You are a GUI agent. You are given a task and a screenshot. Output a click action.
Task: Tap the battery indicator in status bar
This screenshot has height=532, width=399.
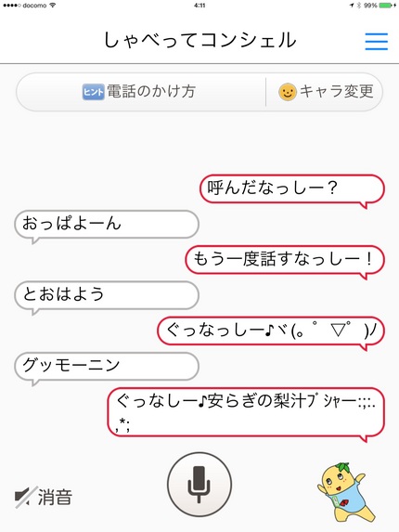[x=386, y=6]
